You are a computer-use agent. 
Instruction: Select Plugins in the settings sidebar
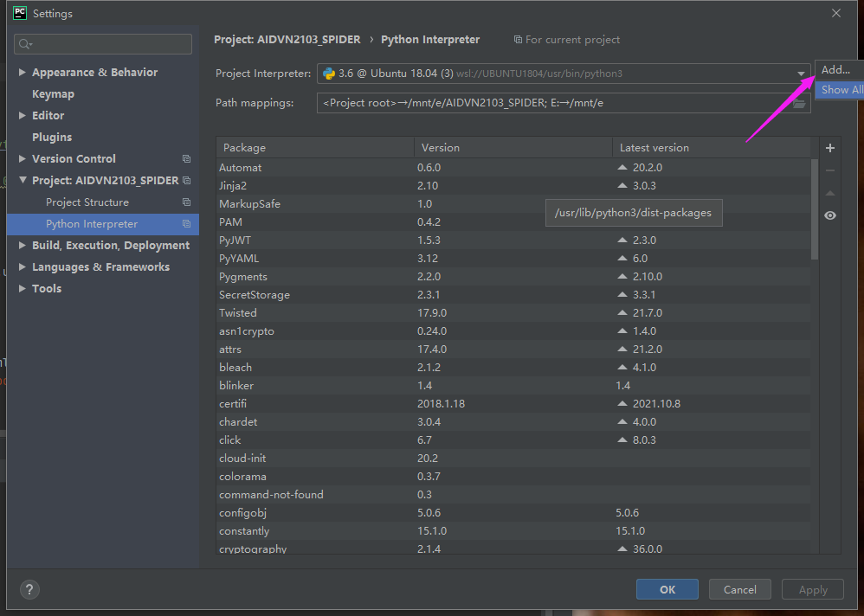pyautogui.click(x=50, y=137)
